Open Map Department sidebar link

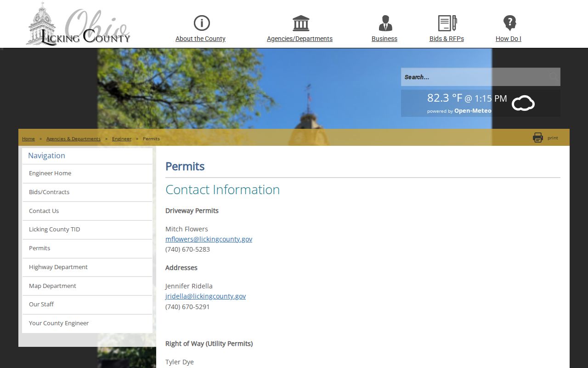coord(87,286)
